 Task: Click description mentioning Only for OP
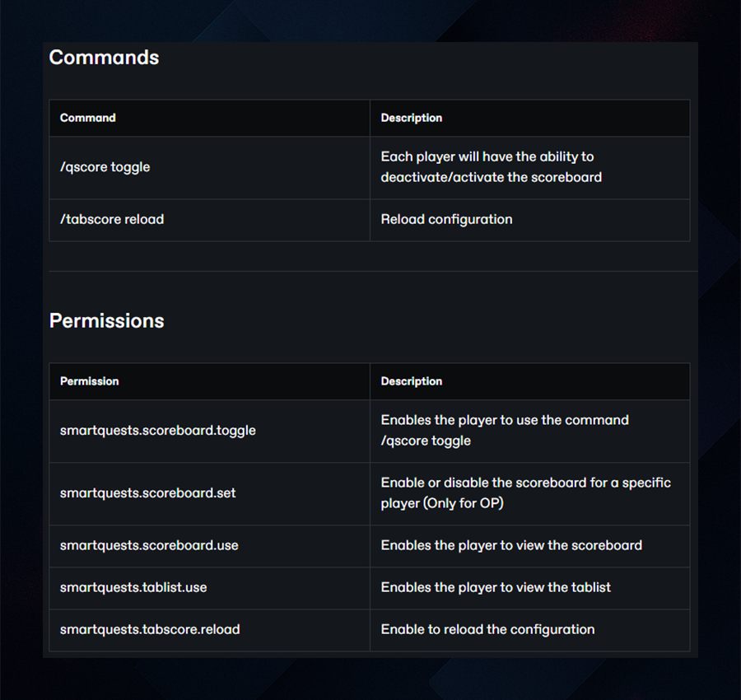(x=526, y=493)
